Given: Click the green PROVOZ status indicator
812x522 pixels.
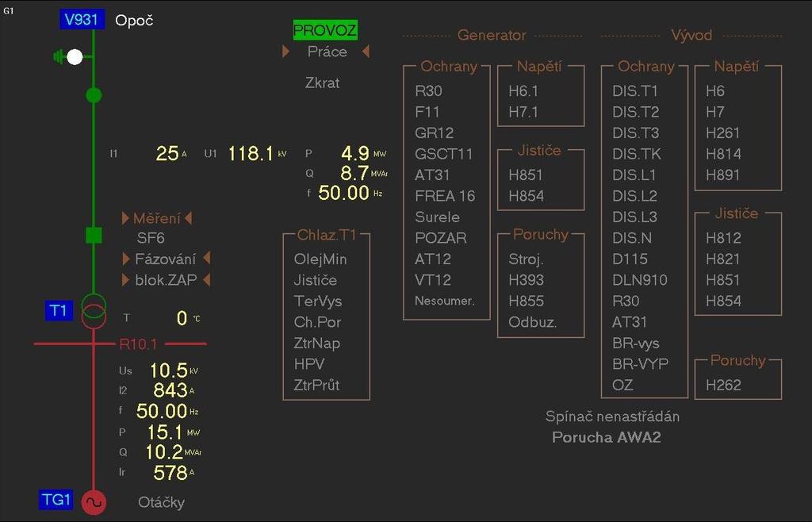Looking at the screenshot, I should coord(325,30).
